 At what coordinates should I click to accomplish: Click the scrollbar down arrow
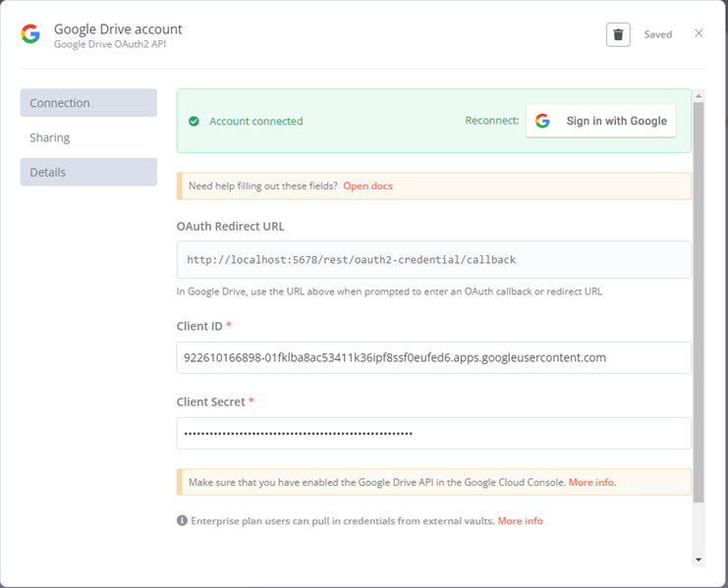(699, 560)
